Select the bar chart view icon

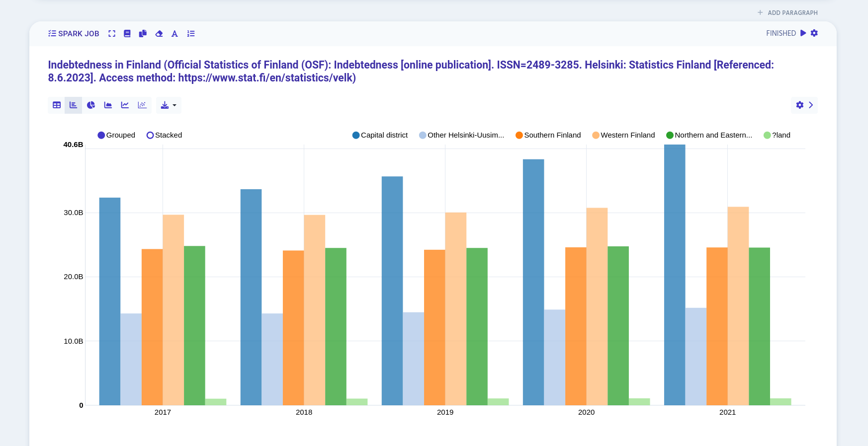point(74,105)
